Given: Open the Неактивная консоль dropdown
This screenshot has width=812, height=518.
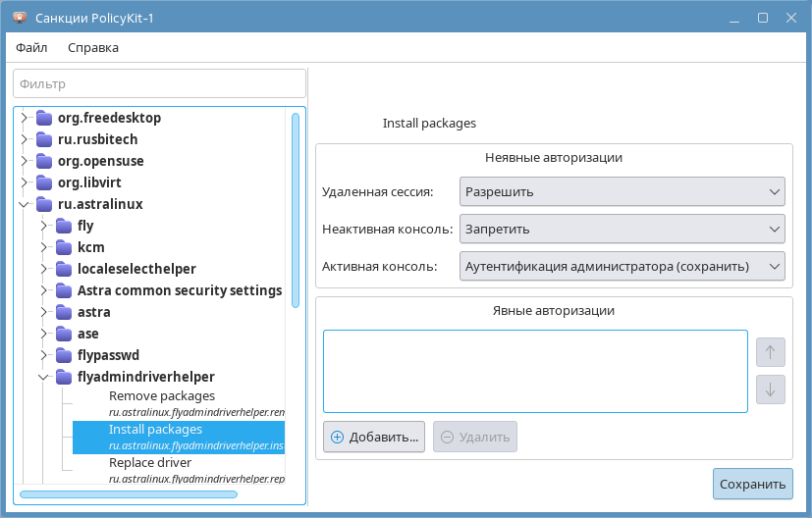Looking at the screenshot, I should pyautogui.click(x=622, y=229).
